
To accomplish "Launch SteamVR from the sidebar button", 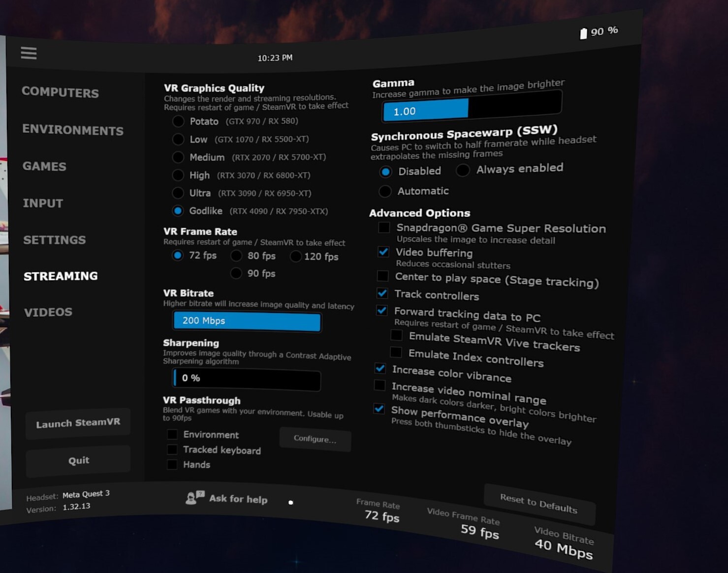I will [x=78, y=423].
